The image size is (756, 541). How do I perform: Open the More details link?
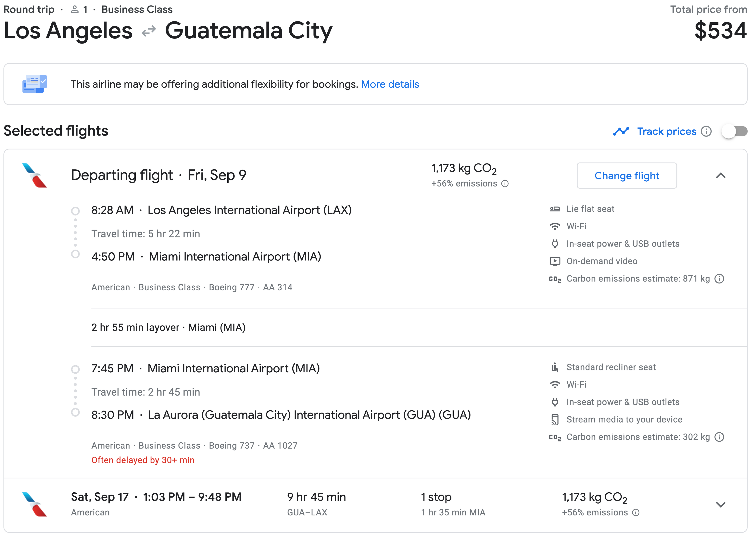390,84
